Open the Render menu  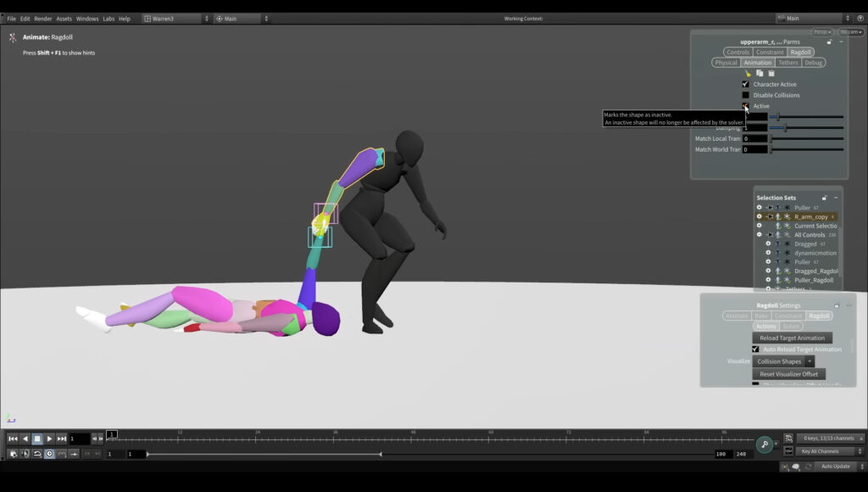(x=42, y=19)
